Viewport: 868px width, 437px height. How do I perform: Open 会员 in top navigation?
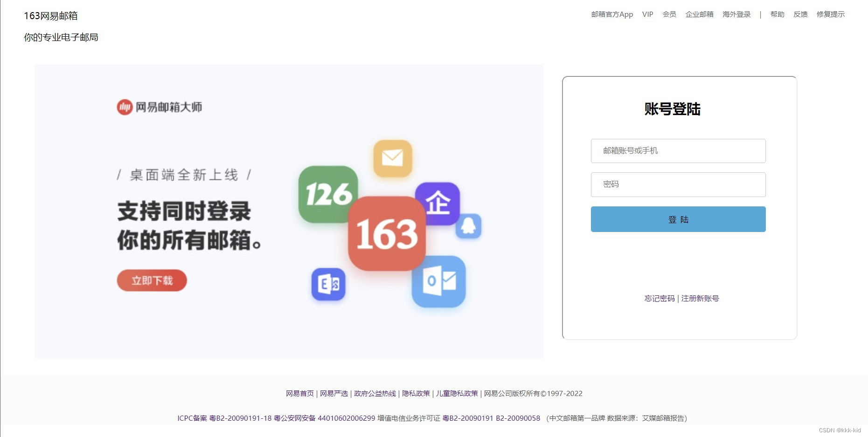coord(669,14)
